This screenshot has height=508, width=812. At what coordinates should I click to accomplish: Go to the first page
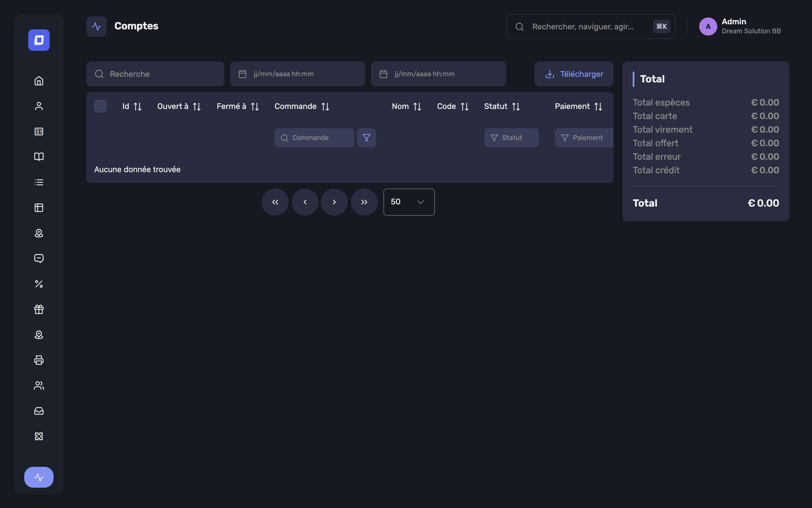click(x=275, y=202)
